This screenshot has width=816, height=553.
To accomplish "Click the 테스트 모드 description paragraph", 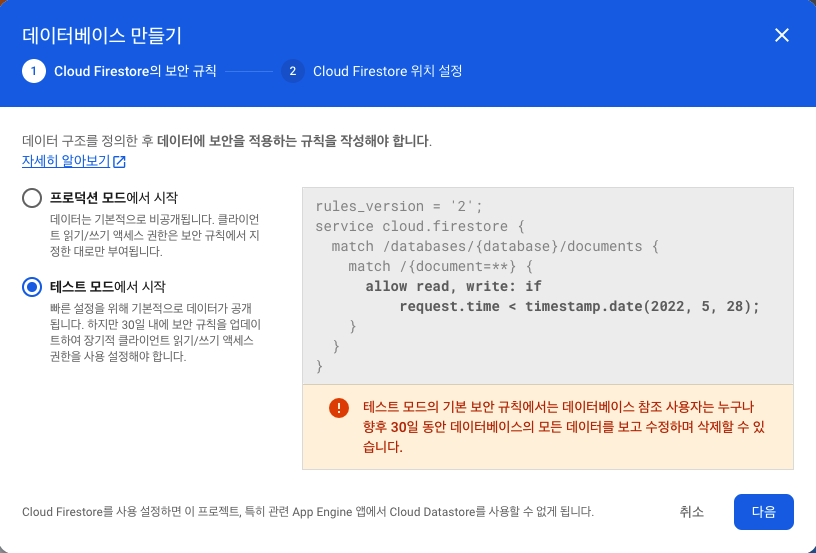I will (155, 332).
